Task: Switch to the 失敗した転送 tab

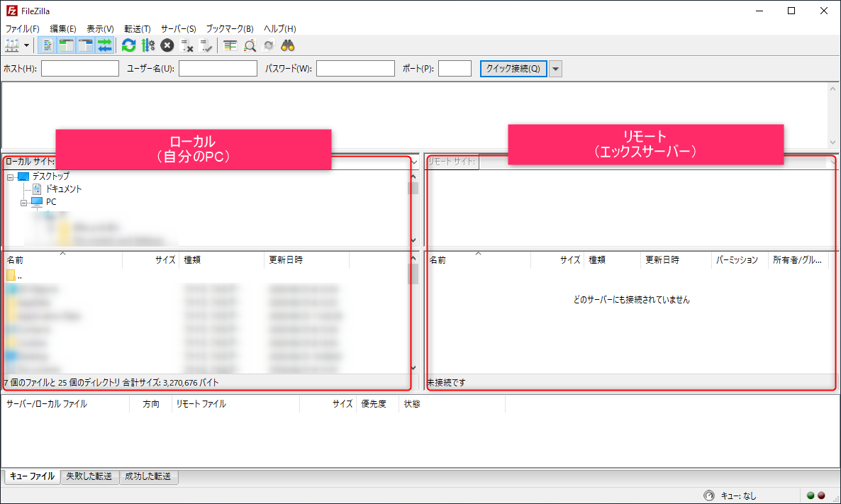Action: (x=89, y=476)
